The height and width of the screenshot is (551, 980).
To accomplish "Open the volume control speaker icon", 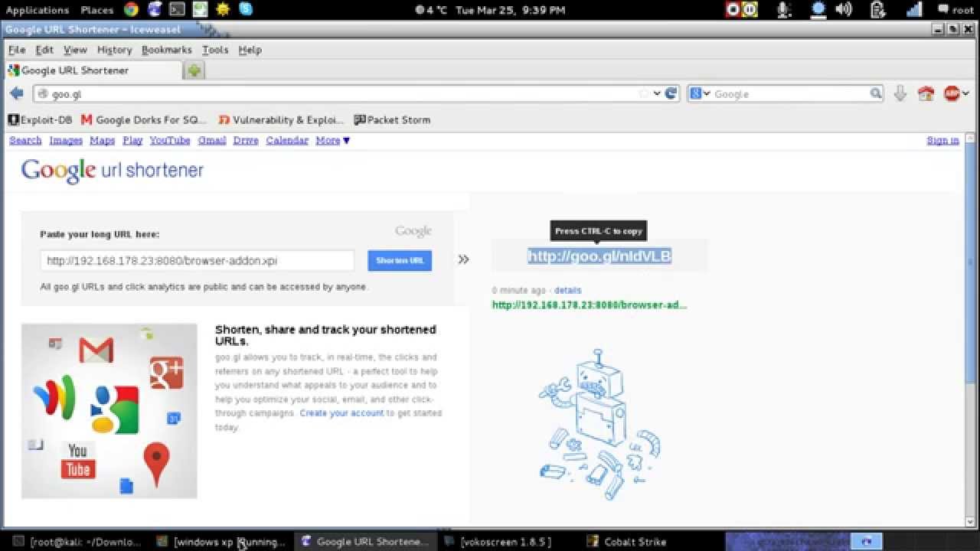I will [844, 10].
